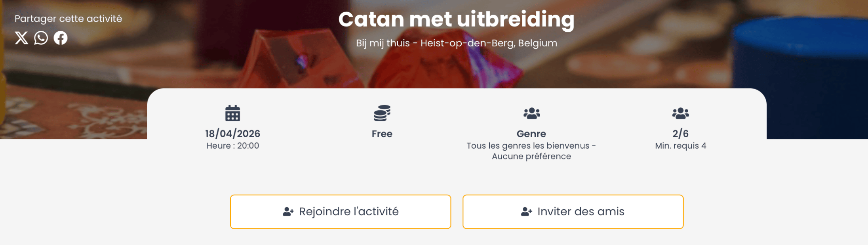Click the Tous les genres les bienvenus text
868x245 pixels.
pos(528,146)
